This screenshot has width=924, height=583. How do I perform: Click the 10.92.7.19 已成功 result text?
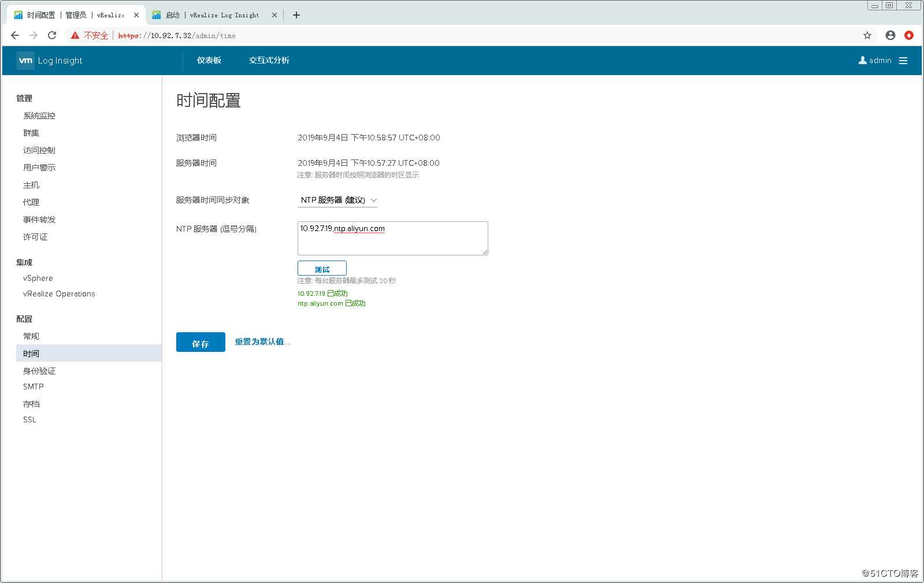[322, 294]
